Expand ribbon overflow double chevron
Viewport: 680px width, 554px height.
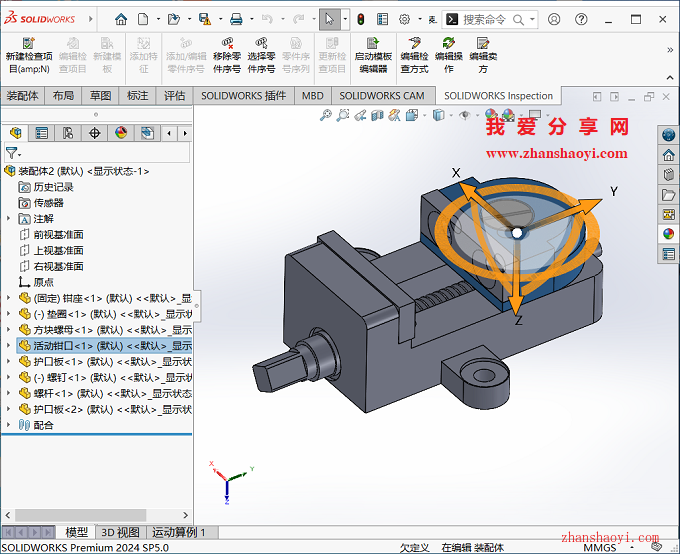(670, 50)
